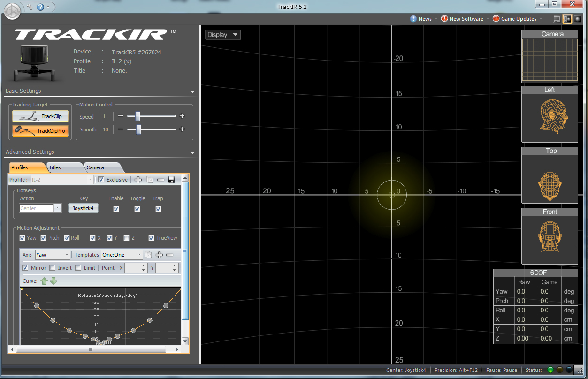Toggle the Roll checkbox
588x379 pixels.
point(67,238)
